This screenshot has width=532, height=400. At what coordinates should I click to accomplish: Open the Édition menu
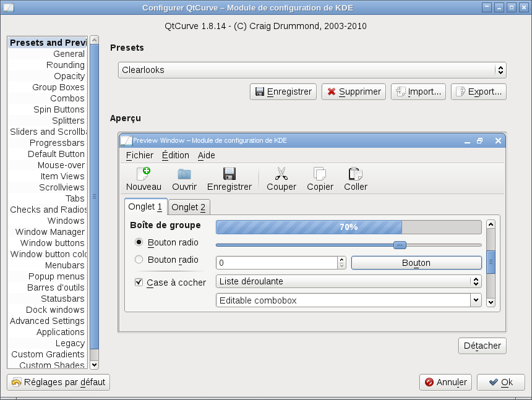click(176, 155)
